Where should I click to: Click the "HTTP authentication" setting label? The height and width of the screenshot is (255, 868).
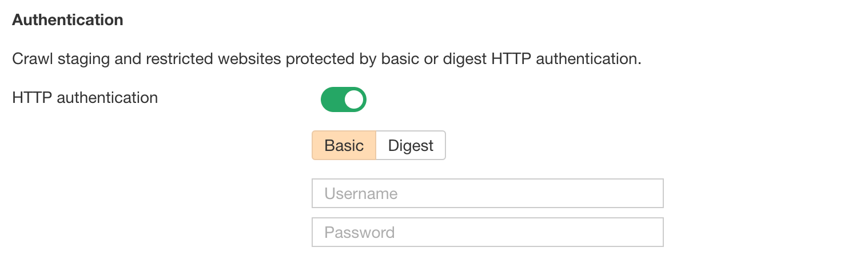85,98
